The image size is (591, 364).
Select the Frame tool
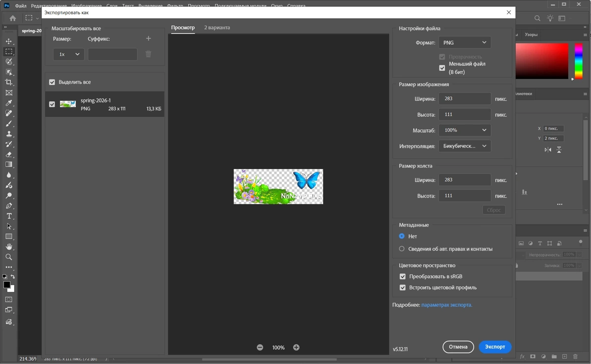(9, 93)
